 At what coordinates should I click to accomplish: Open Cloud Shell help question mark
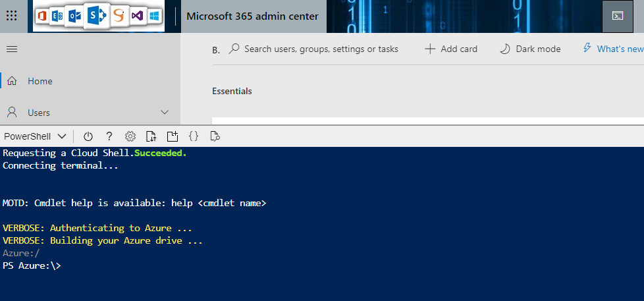click(109, 136)
